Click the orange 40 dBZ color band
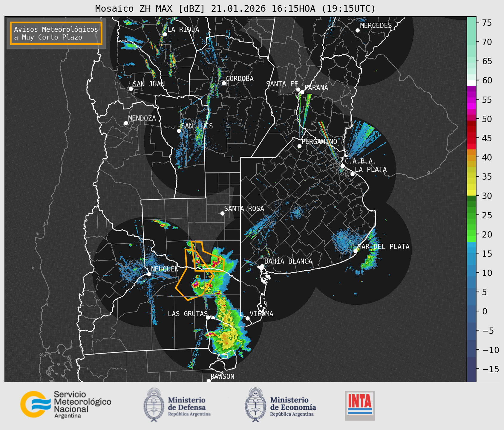This screenshot has height=430, width=504. (x=471, y=158)
